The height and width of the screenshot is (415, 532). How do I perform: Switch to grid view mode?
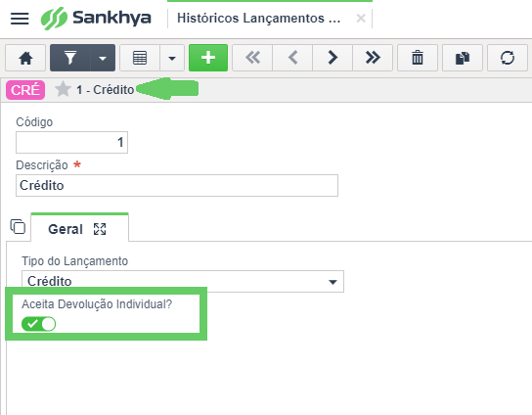140,58
